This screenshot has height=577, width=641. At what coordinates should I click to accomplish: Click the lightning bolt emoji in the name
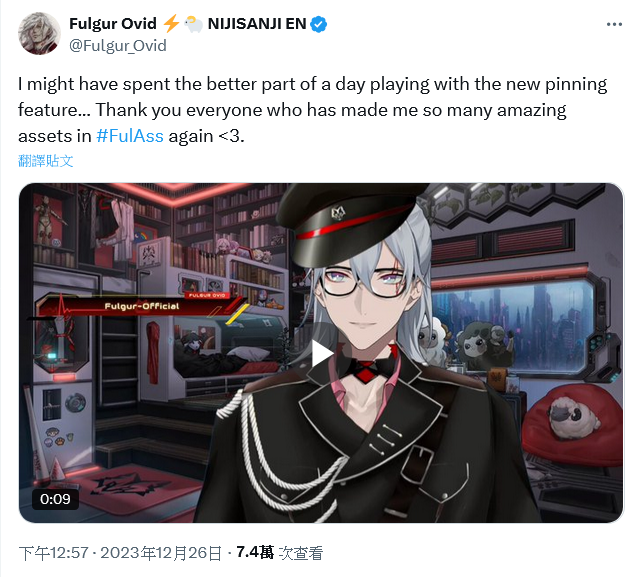[171, 23]
